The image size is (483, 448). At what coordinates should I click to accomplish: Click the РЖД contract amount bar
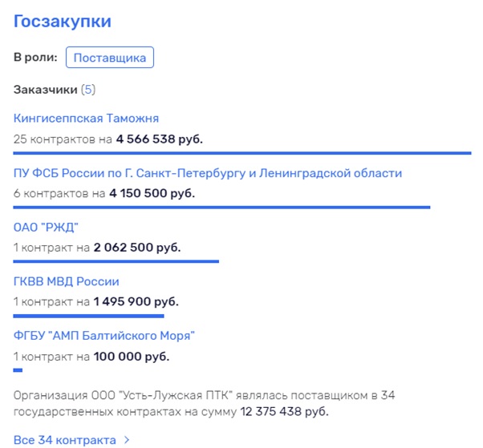tap(116, 261)
